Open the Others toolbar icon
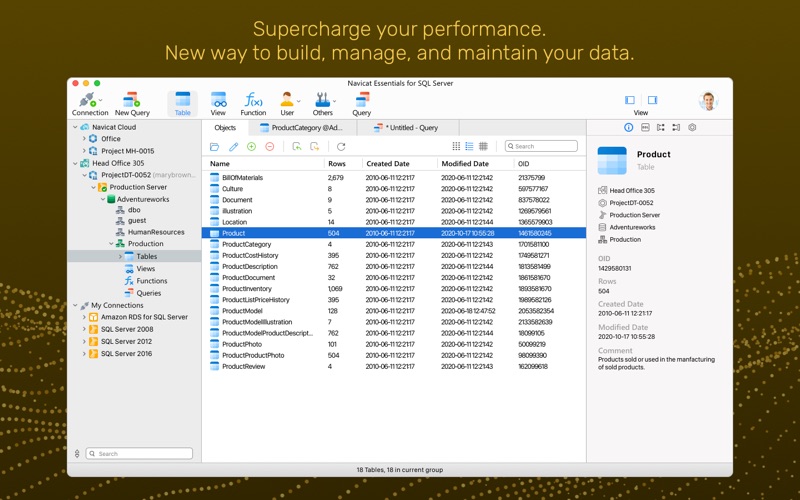The image size is (800, 500). tap(323, 104)
